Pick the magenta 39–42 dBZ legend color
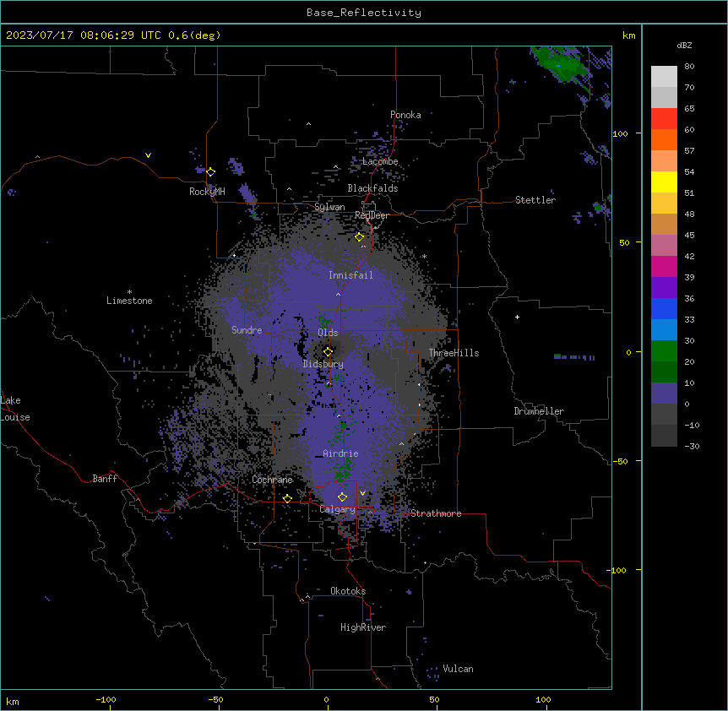 coord(664,266)
